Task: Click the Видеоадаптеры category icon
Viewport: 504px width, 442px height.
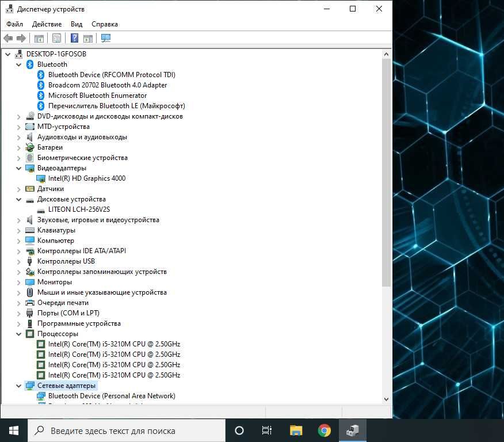Action: (30, 168)
